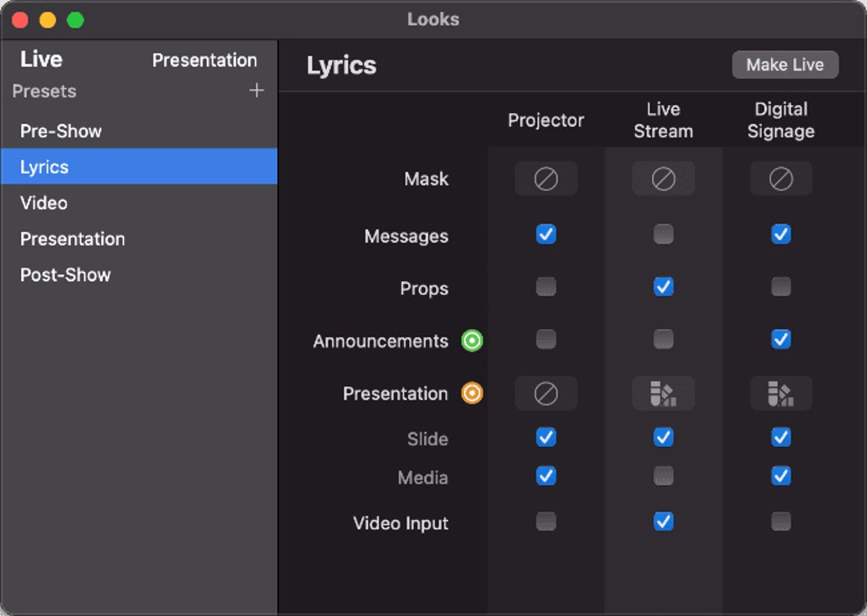Open the Projector mask selector
The image size is (867, 616).
tap(546, 178)
